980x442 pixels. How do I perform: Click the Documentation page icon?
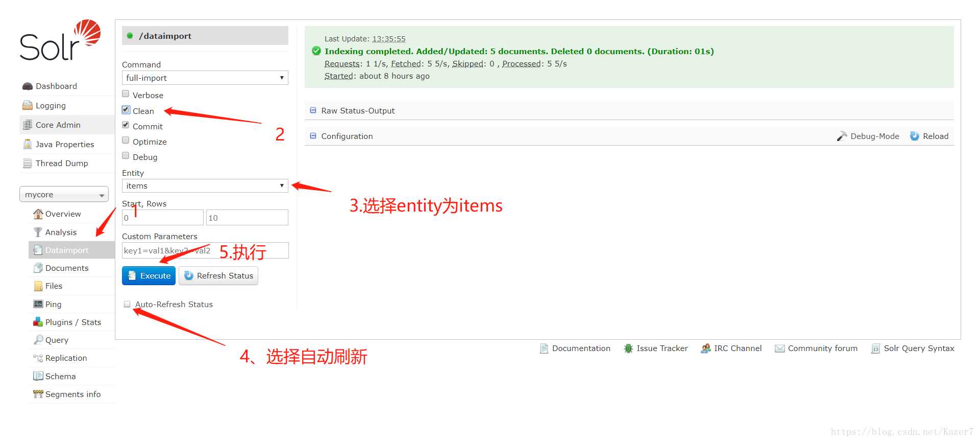coord(544,348)
